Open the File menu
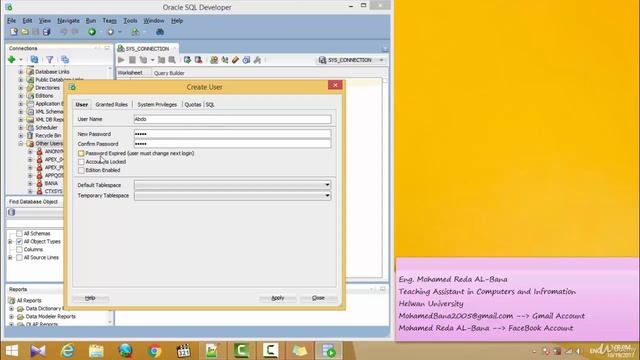The image size is (640, 360). coord(11,20)
